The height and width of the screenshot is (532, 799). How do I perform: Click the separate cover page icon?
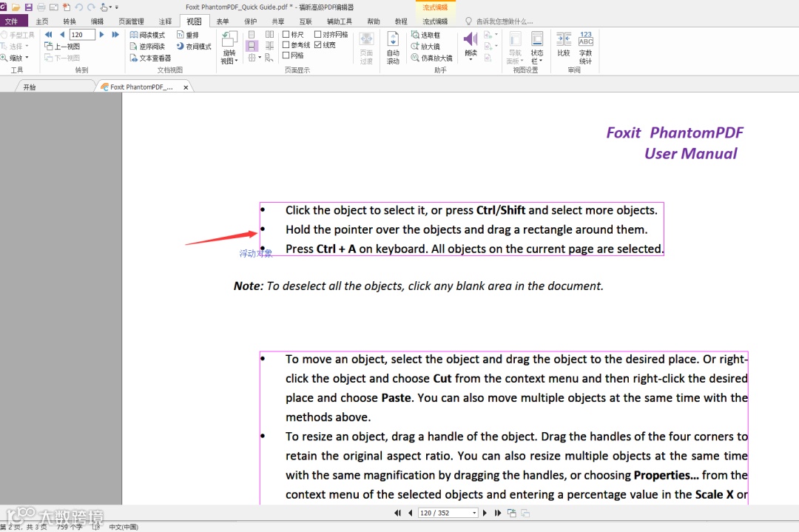[x=269, y=58]
